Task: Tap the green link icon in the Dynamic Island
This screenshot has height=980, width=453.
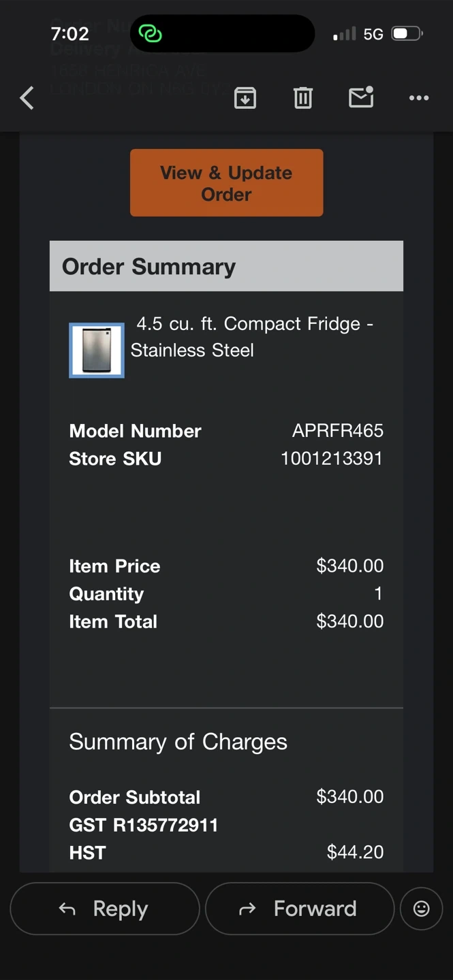Action: click(x=150, y=33)
